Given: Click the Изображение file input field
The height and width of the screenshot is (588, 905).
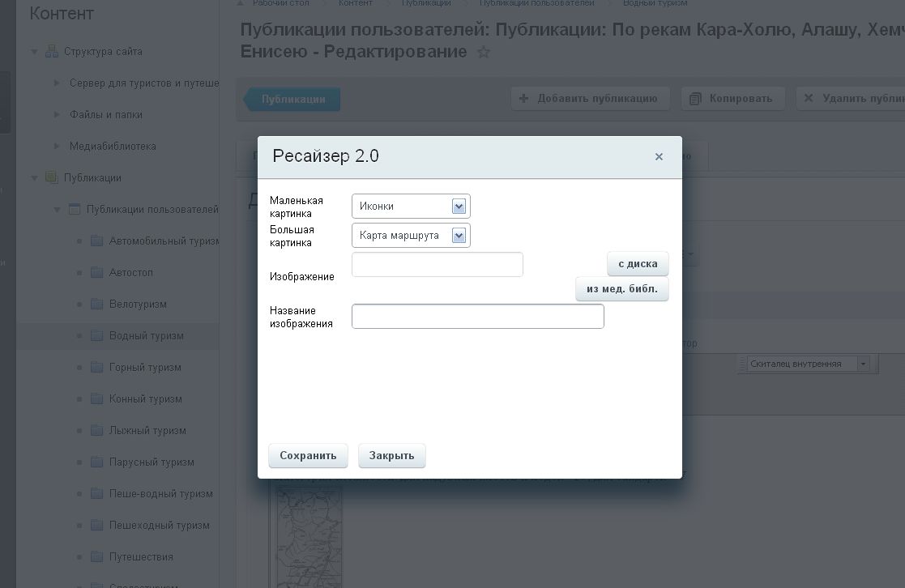Looking at the screenshot, I should 437,264.
